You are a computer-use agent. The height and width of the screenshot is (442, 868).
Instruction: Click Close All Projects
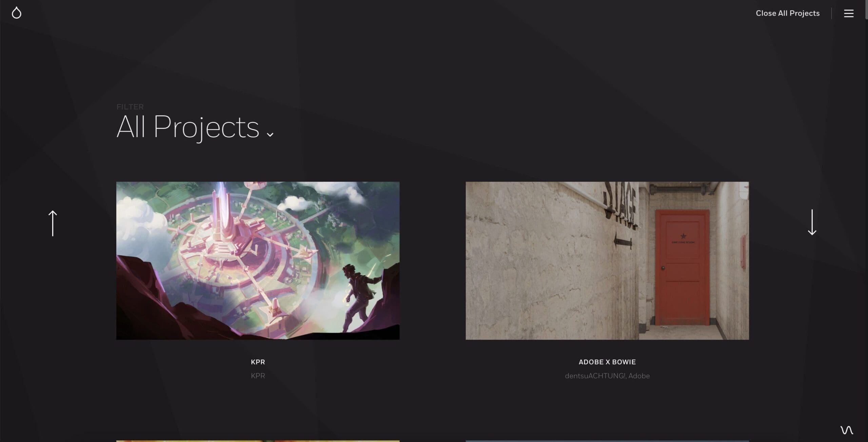788,13
